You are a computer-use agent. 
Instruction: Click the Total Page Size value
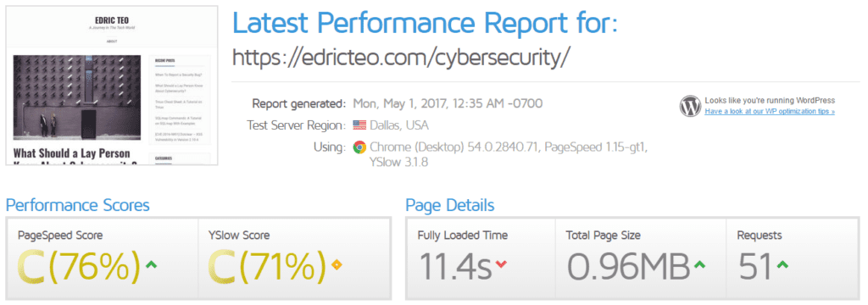tap(628, 265)
